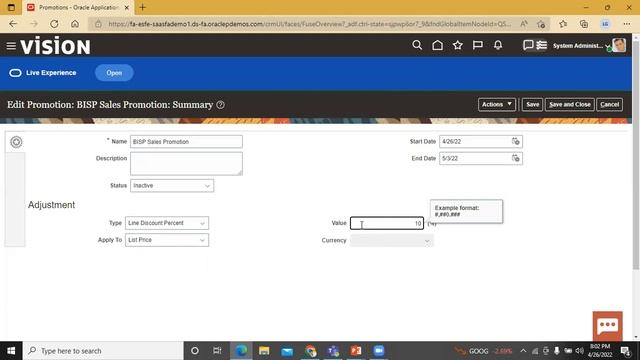Screen dimensions: 640x360
Task: Go to Home via house icon
Action: (x=437, y=45)
